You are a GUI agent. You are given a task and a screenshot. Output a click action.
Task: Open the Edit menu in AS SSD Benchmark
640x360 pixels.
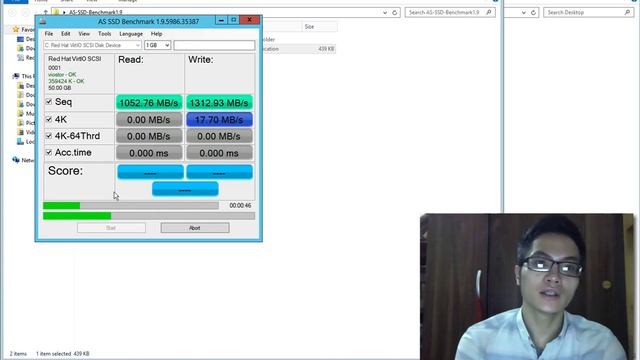pyautogui.click(x=65, y=34)
